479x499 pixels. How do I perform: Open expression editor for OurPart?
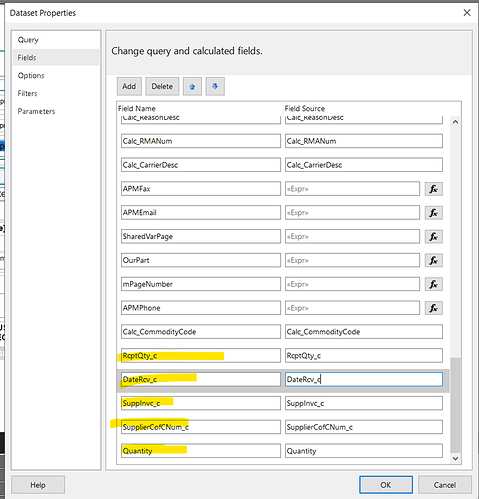tap(434, 260)
